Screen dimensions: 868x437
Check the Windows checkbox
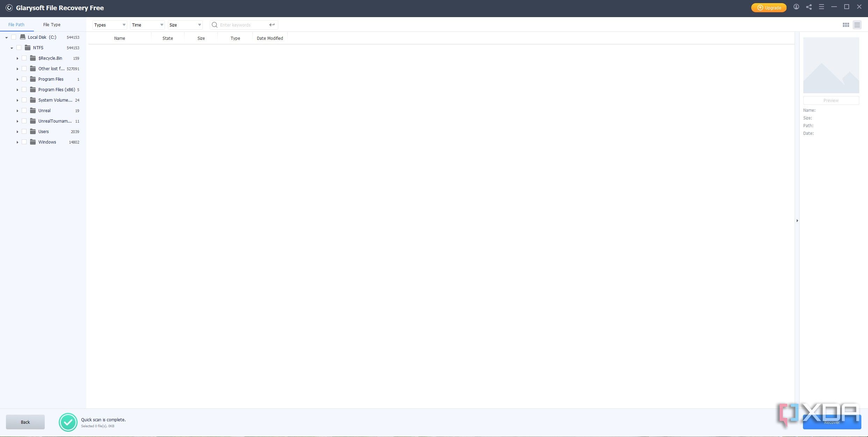click(24, 142)
